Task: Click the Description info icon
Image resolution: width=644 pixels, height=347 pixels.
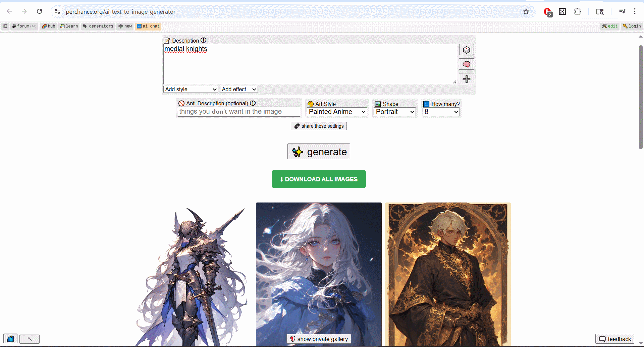Action: coord(204,40)
